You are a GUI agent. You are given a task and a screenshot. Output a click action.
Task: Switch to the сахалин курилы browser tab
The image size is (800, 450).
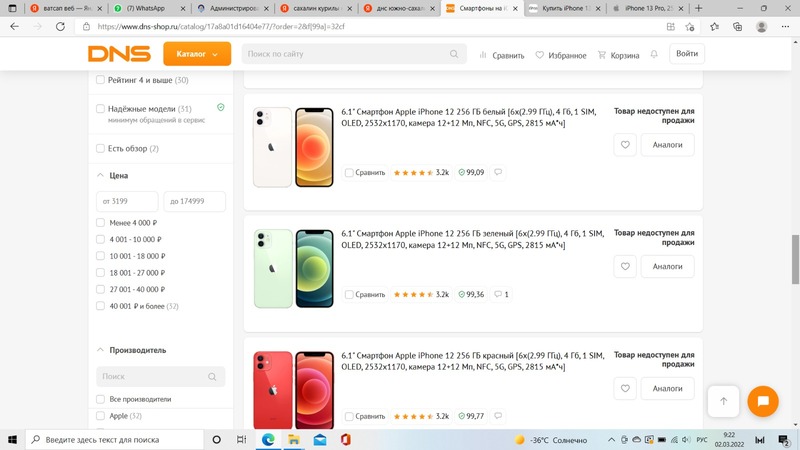click(x=316, y=8)
